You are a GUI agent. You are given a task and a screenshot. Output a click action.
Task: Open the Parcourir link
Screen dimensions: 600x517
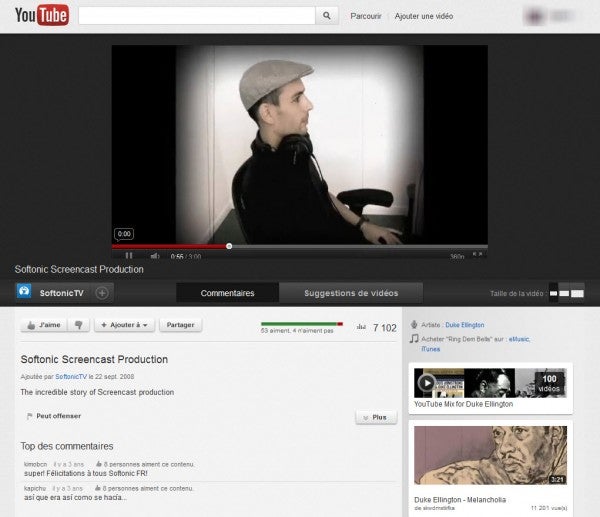click(366, 16)
